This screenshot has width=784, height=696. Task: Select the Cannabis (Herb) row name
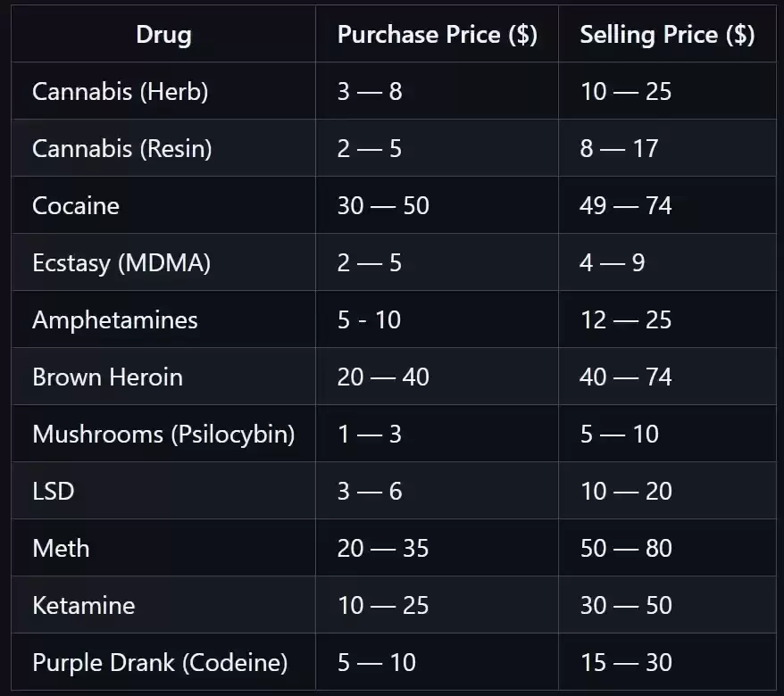[x=120, y=91]
